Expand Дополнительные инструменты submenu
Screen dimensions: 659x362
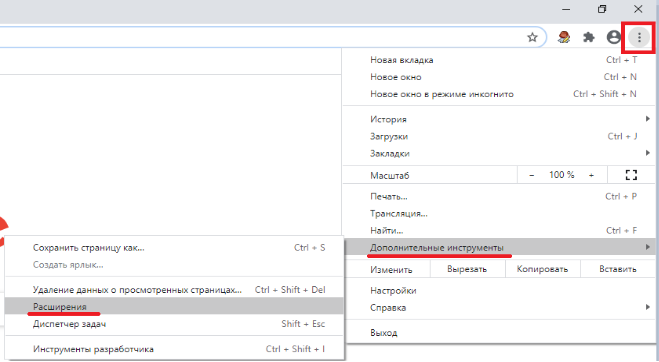point(499,247)
